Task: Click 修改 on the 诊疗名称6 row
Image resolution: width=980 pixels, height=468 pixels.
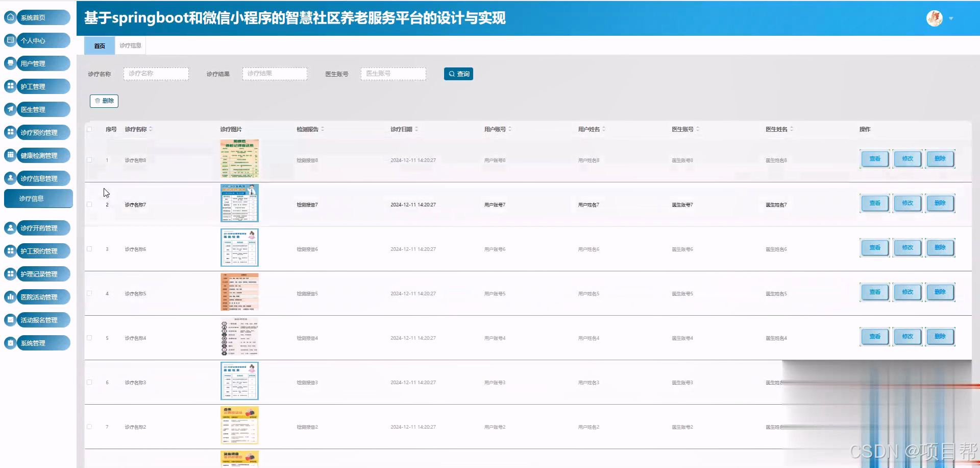Action: (907, 247)
